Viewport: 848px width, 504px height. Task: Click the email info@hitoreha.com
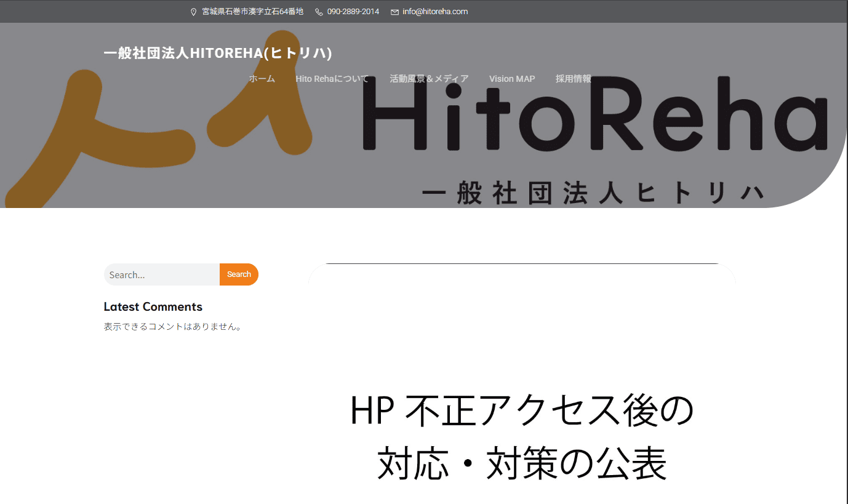[435, 12]
